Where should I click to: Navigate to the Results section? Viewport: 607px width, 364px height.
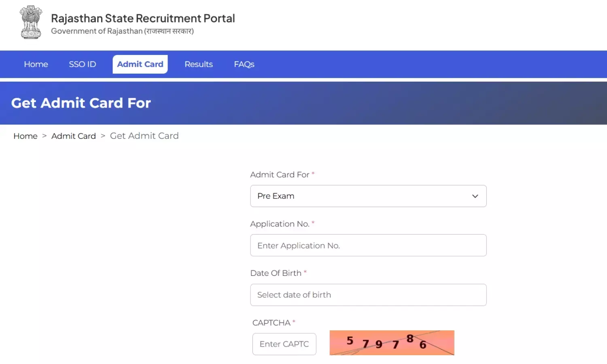tap(198, 64)
